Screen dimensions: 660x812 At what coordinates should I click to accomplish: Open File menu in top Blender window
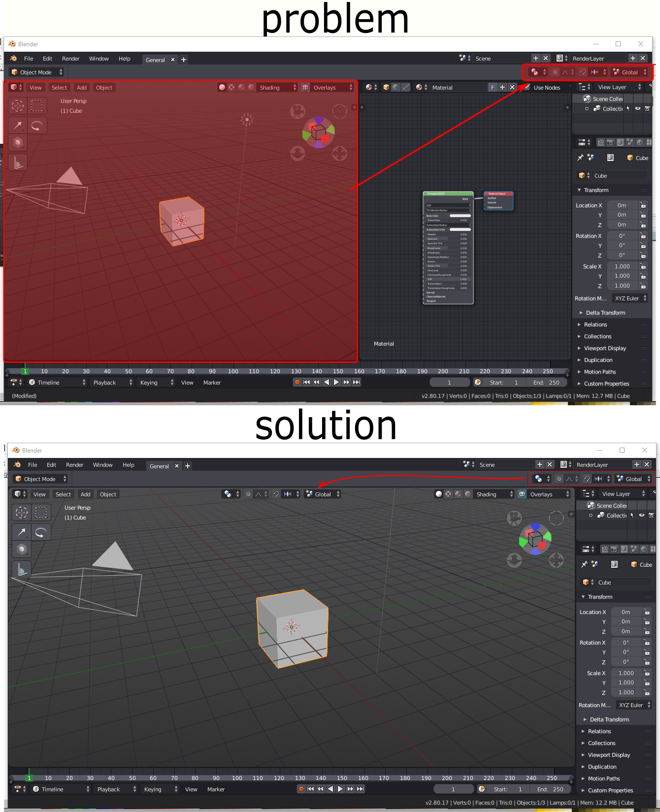(29, 59)
